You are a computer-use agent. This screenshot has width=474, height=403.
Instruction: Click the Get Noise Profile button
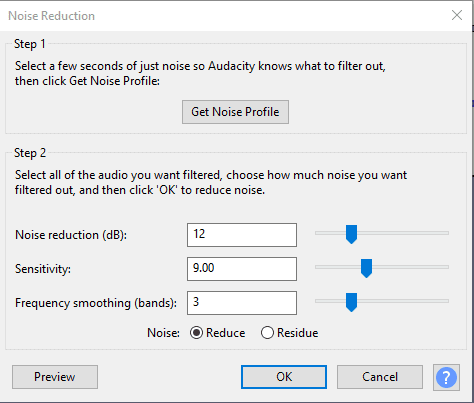pos(235,112)
